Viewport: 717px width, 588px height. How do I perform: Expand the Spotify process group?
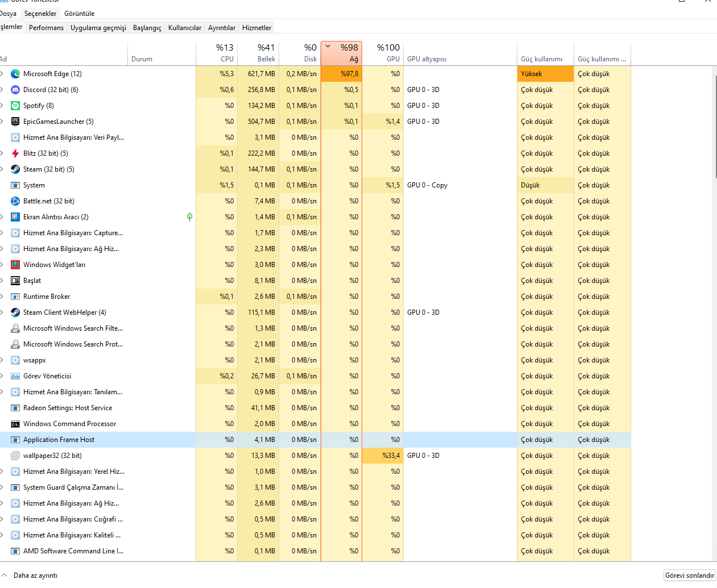tap(2, 106)
